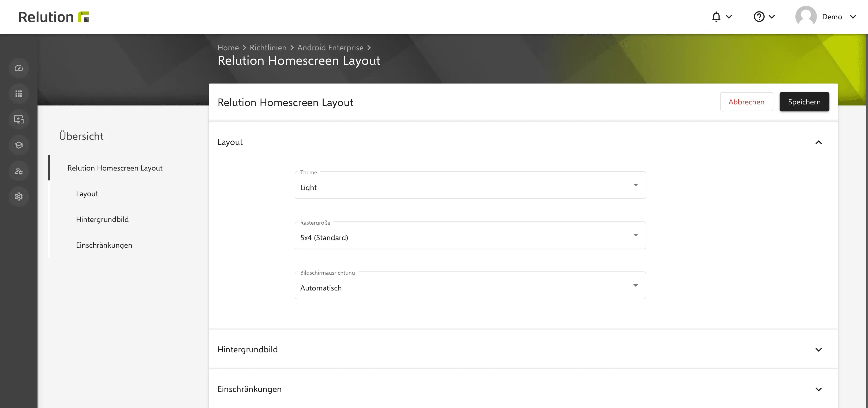
Task: Click the help question mark icon
Action: pyautogui.click(x=759, y=17)
